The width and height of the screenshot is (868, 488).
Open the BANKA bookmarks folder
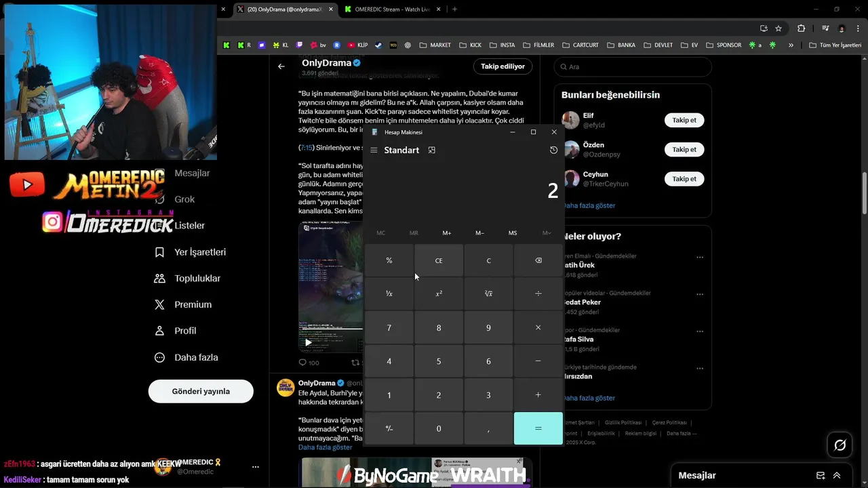click(x=621, y=45)
